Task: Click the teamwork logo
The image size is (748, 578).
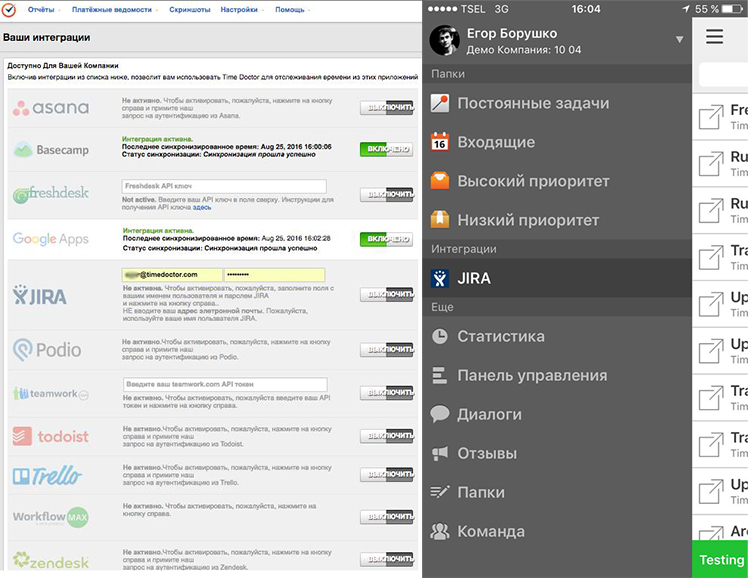Action: click(x=51, y=394)
